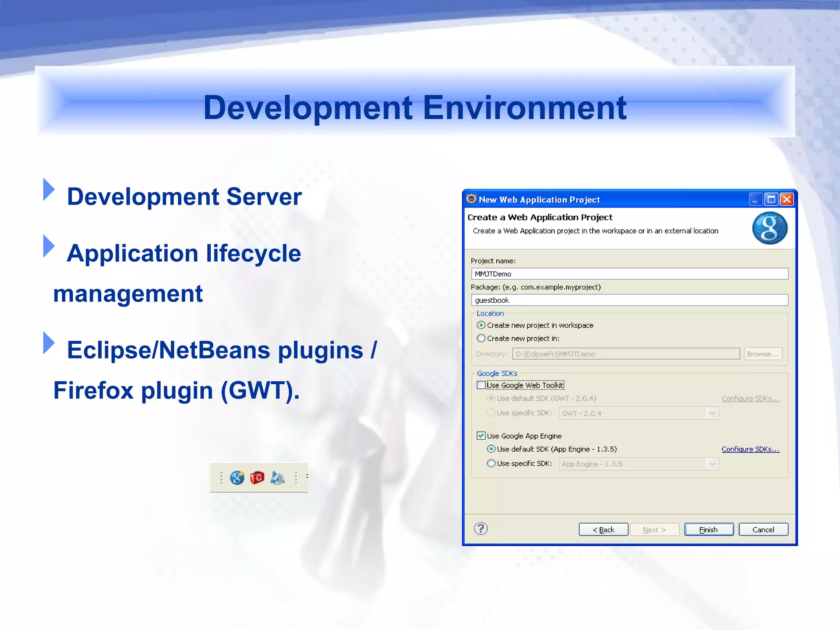Select the Create new project in: radio
Screen dimensions: 840x630
(x=481, y=338)
